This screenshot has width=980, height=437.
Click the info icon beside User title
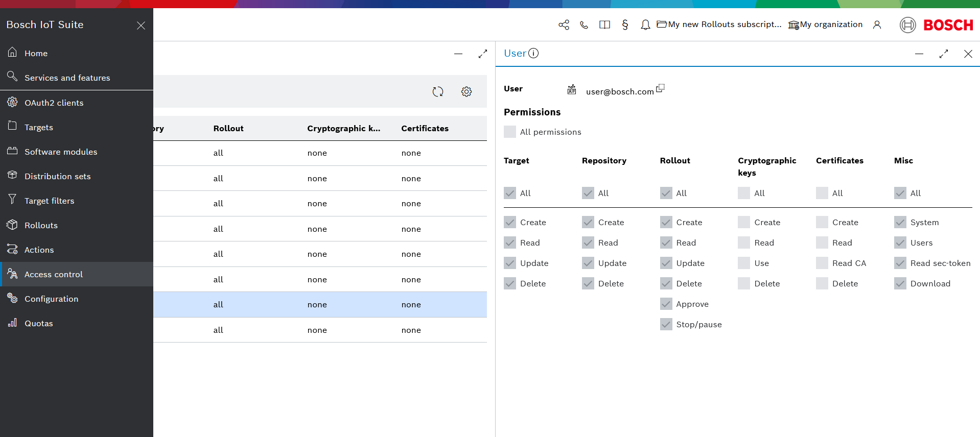[x=533, y=54]
